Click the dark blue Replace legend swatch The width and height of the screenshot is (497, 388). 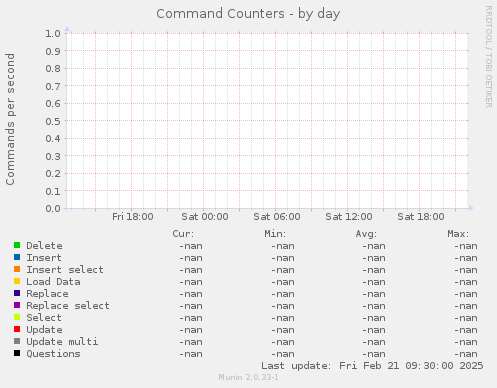pos(17,293)
